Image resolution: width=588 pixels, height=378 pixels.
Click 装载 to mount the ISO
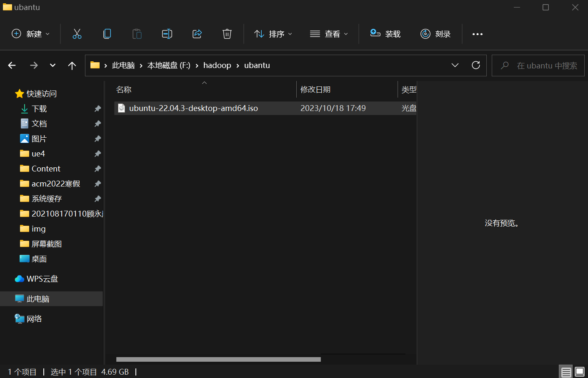(385, 34)
